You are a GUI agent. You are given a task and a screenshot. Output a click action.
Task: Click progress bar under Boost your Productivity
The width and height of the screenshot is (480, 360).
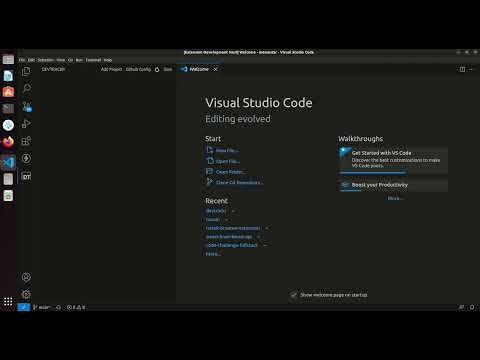point(351,191)
